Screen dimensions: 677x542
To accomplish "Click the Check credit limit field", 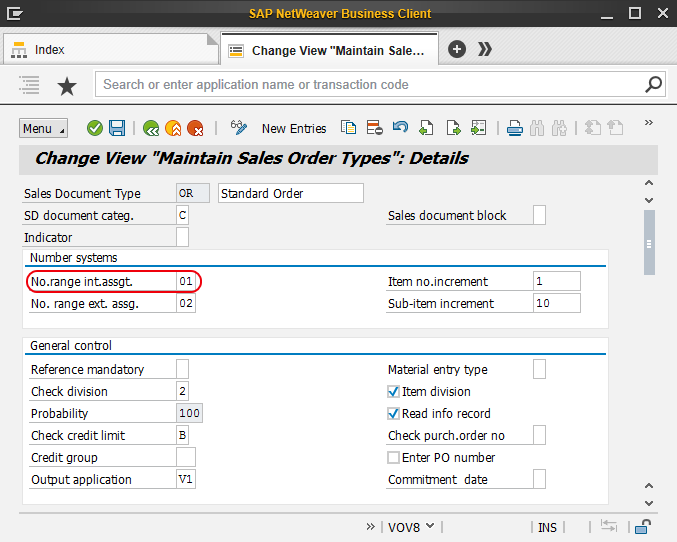I will pos(182,435).
